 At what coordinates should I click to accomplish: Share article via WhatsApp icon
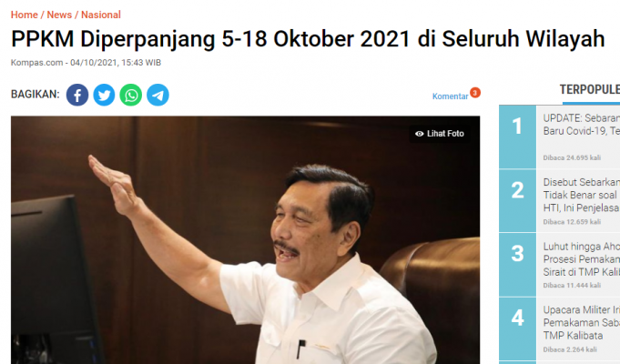[x=131, y=95]
